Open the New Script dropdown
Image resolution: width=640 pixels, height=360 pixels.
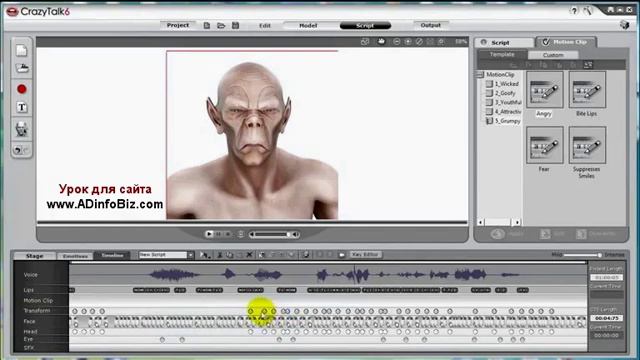[x=190, y=255]
